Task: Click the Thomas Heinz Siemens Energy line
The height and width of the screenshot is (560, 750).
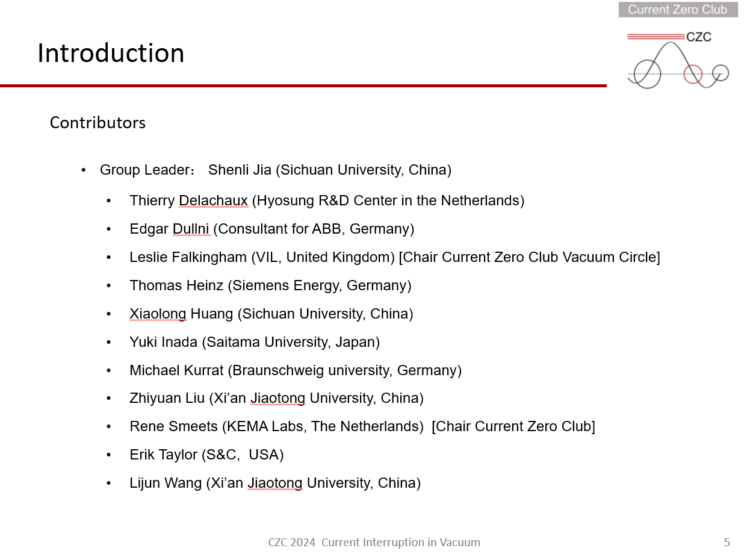Action: click(x=270, y=285)
